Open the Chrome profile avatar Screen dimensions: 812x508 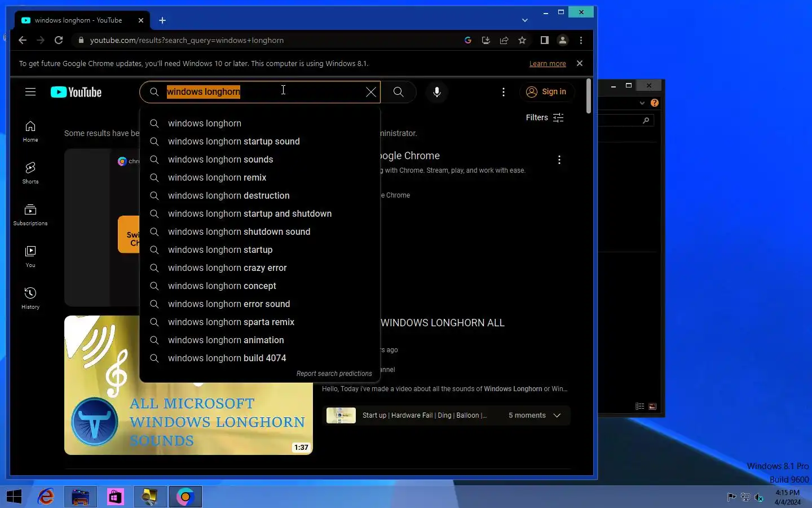pyautogui.click(x=562, y=40)
